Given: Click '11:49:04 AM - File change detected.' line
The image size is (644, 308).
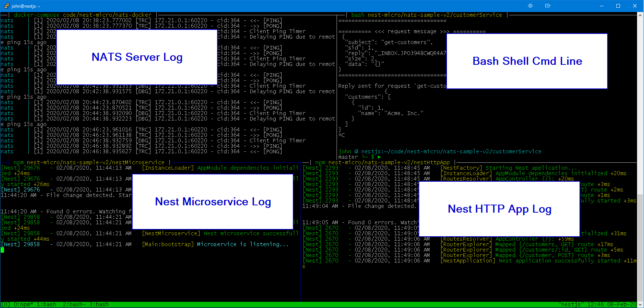Looking at the screenshot, I should click(359, 206).
